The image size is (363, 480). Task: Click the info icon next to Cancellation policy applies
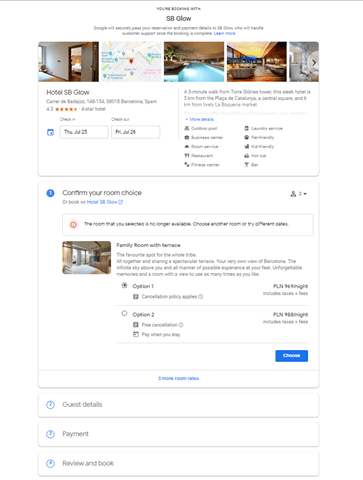(201, 297)
